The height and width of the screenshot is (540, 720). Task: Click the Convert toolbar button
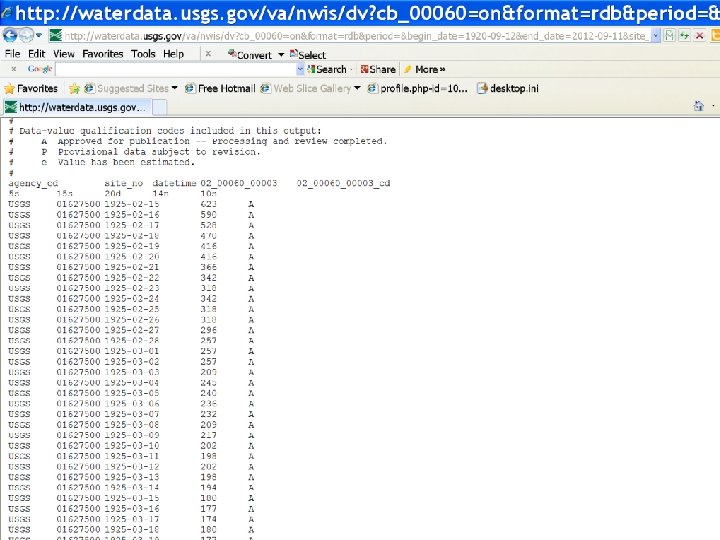click(x=250, y=55)
